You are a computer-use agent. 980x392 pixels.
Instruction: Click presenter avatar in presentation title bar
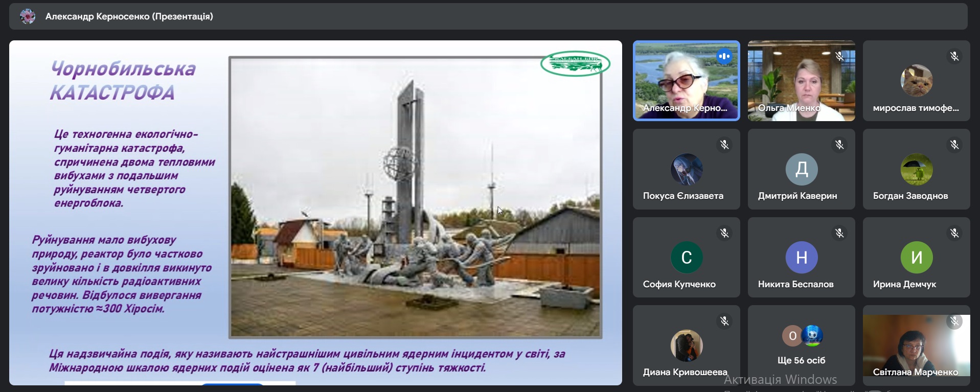click(x=28, y=16)
